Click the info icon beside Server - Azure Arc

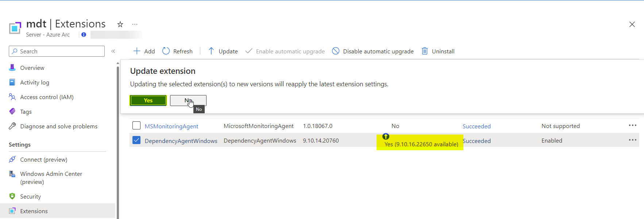click(84, 35)
